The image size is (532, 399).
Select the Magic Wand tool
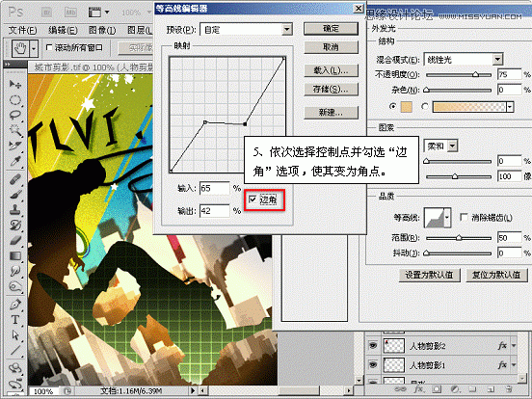(15, 130)
